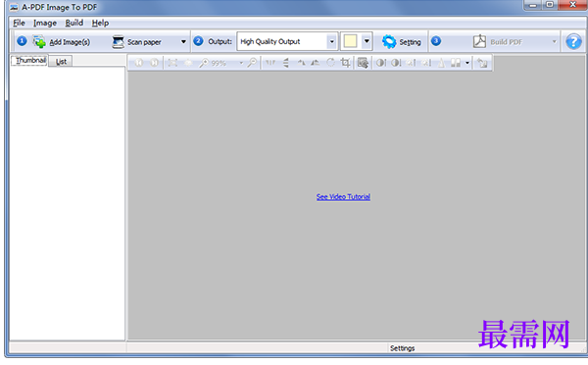Open the High Quality Output combo box

point(286,41)
